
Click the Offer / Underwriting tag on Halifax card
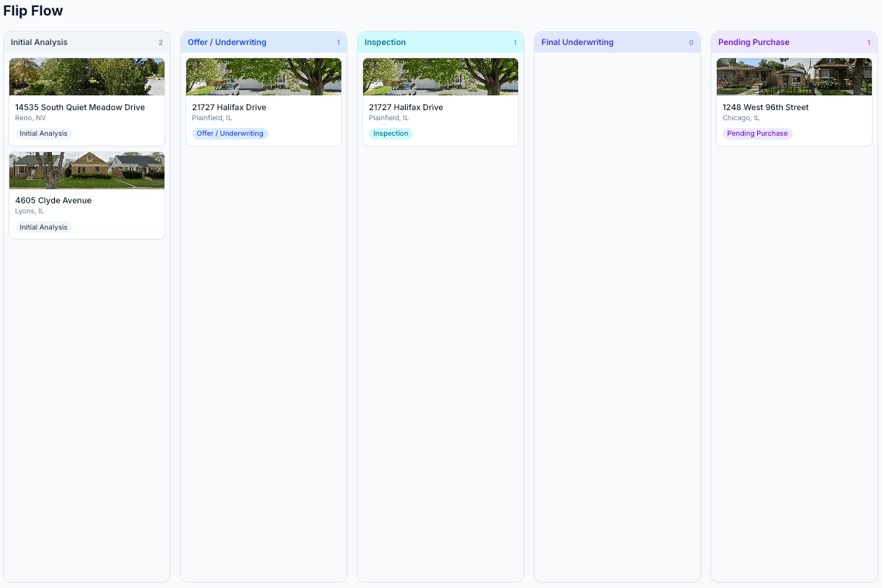230,133
